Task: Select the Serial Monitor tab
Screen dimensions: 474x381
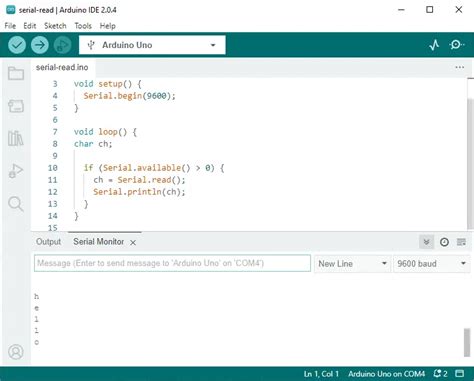Action: coord(99,242)
